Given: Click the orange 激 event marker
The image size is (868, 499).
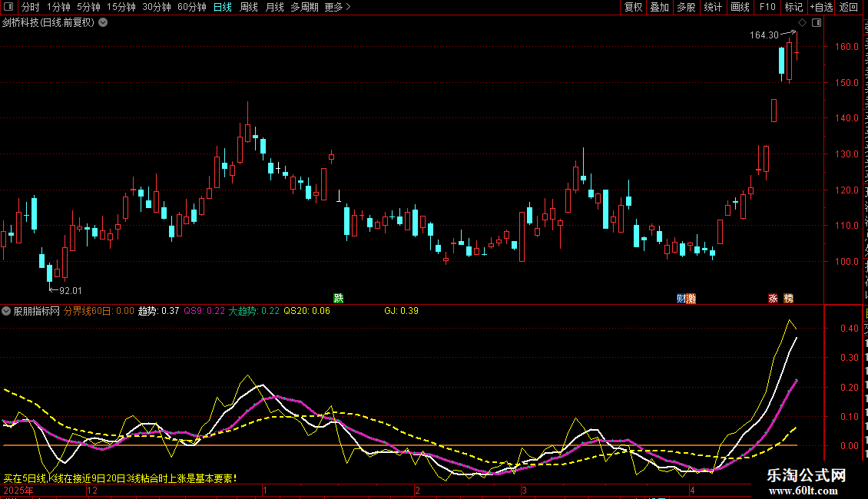Looking at the screenshot, I should tap(691, 299).
